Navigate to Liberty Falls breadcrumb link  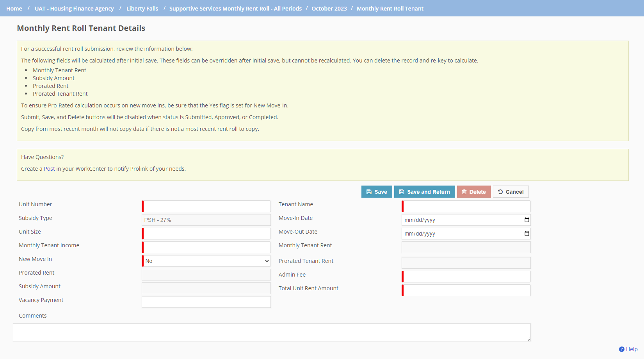(142, 9)
